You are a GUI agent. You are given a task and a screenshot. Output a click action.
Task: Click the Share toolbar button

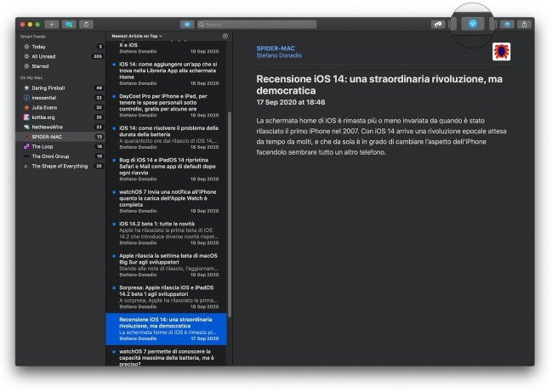pos(524,25)
